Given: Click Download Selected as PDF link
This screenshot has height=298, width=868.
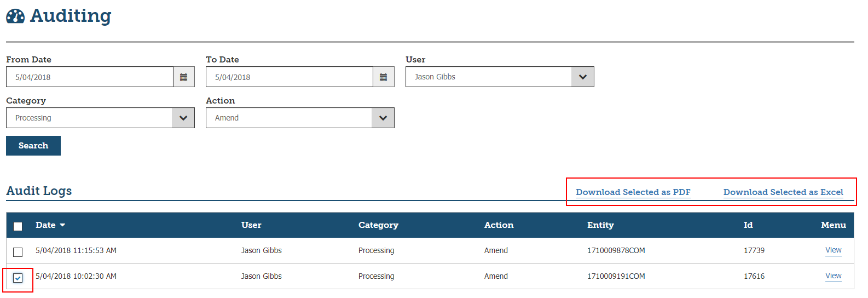Looking at the screenshot, I should [x=633, y=192].
